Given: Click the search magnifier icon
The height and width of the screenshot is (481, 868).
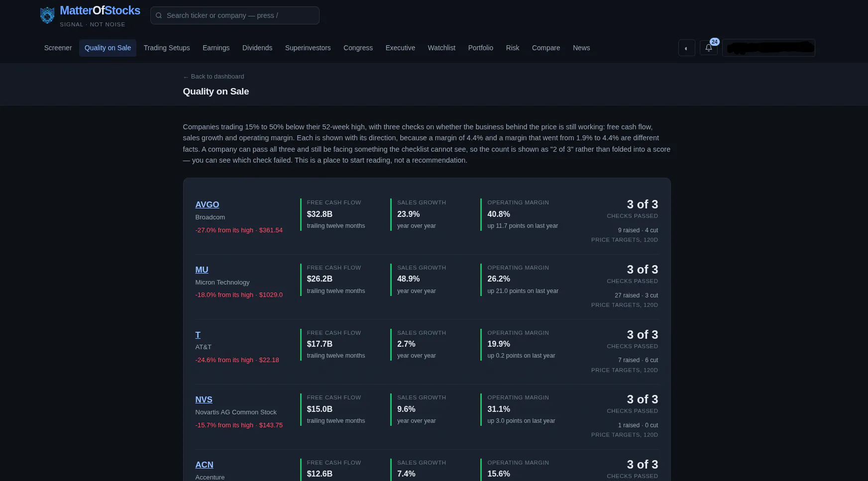Looking at the screenshot, I should [x=159, y=15].
